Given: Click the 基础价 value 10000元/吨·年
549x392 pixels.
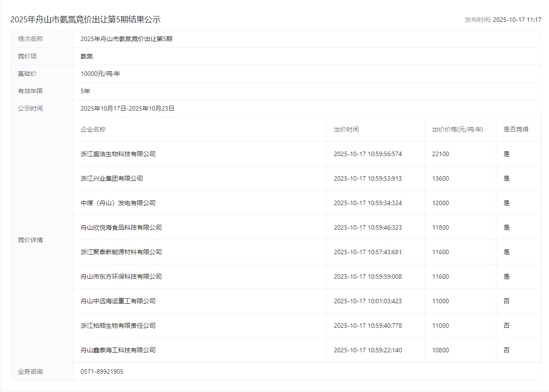Looking at the screenshot, I should click(100, 74).
